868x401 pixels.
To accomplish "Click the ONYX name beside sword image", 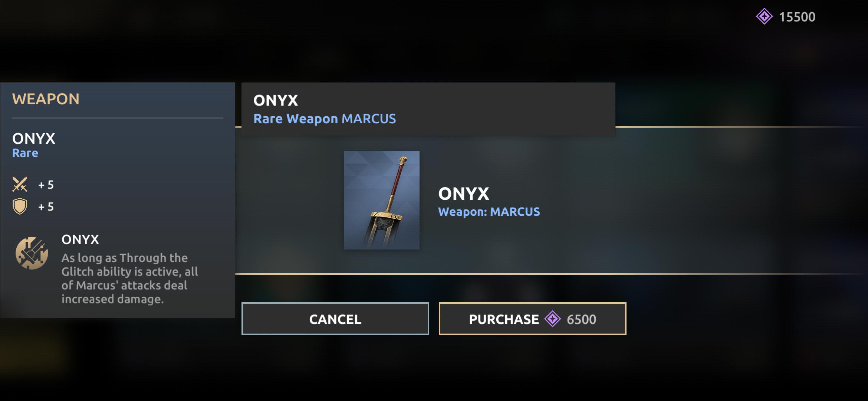I will click(464, 193).
